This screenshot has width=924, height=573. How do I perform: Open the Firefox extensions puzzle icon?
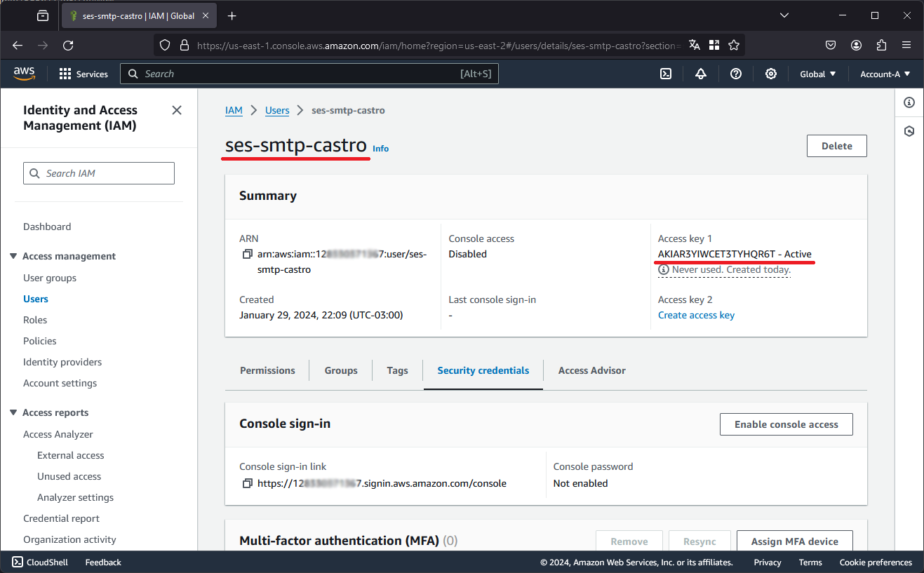click(881, 45)
